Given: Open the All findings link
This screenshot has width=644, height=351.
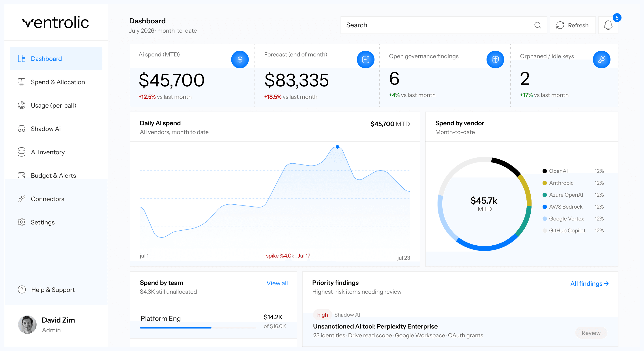Looking at the screenshot, I should pos(590,284).
